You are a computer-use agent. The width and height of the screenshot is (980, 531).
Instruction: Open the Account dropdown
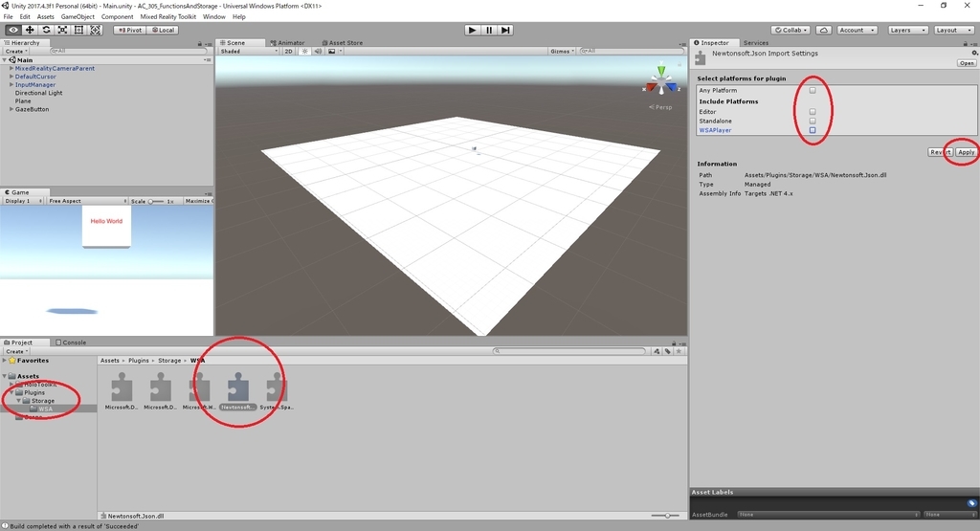tap(857, 30)
